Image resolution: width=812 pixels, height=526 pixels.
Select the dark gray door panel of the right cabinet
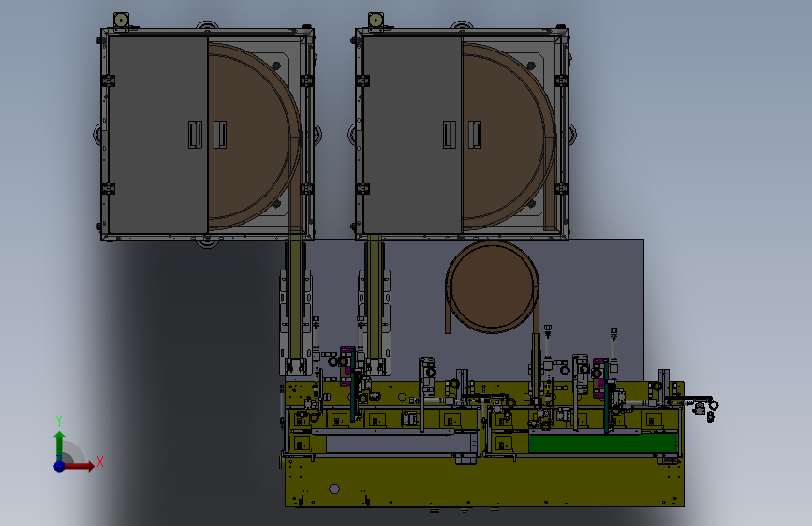click(412, 134)
